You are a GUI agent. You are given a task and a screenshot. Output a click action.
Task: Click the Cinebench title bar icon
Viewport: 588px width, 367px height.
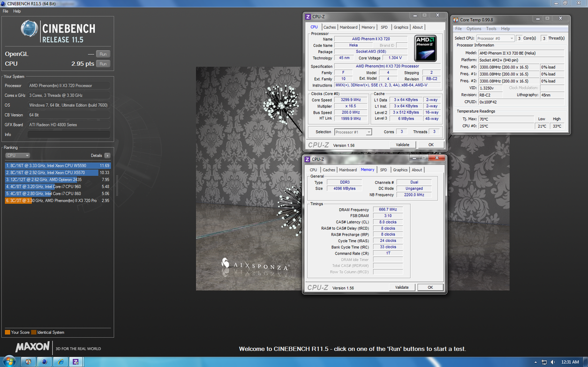click(4, 3)
